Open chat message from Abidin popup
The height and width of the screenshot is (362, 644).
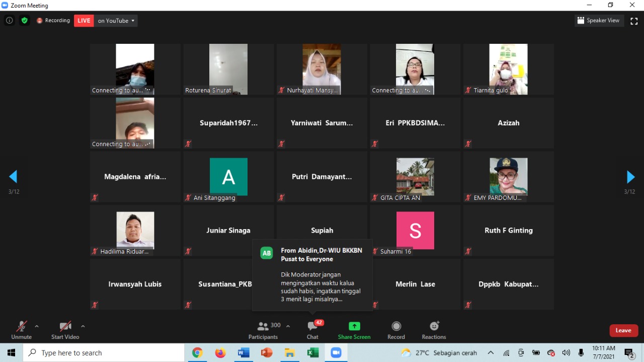[x=312, y=275]
